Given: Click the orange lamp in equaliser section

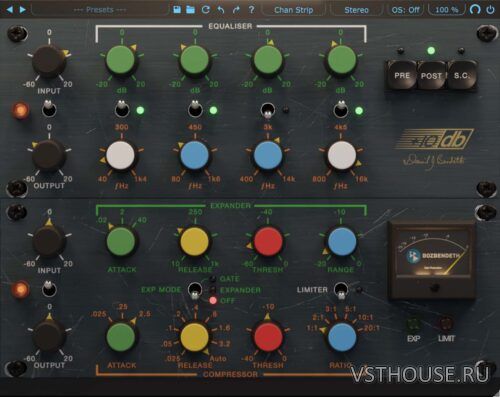Looking at the screenshot, I should [20, 110].
